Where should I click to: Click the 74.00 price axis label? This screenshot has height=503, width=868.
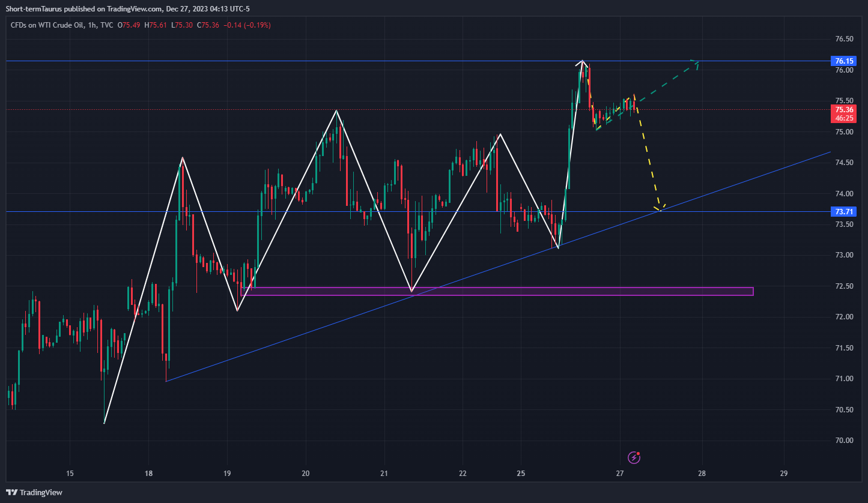point(844,194)
